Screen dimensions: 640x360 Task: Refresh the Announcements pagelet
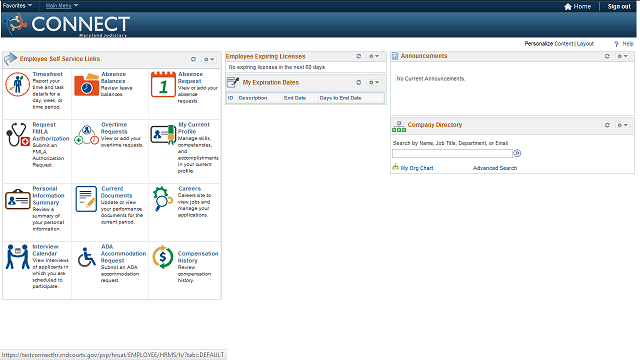pyautogui.click(x=607, y=56)
